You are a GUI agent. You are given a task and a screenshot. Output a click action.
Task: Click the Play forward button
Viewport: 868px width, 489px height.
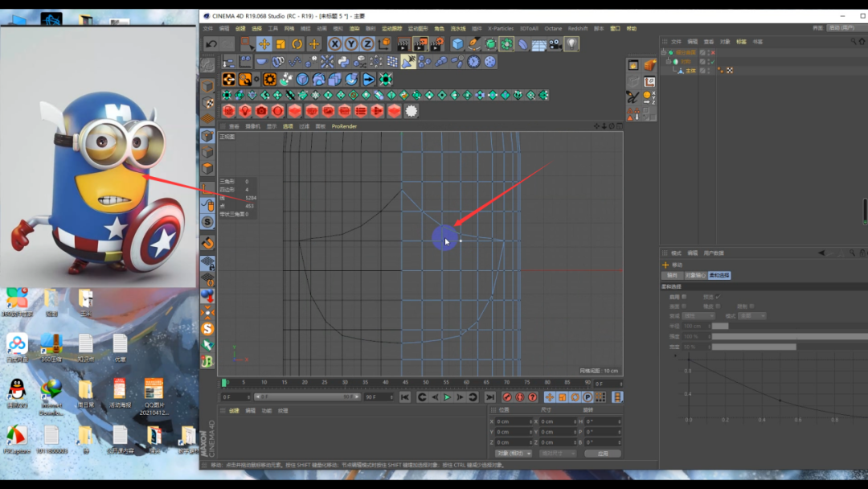[x=448, y=397]
